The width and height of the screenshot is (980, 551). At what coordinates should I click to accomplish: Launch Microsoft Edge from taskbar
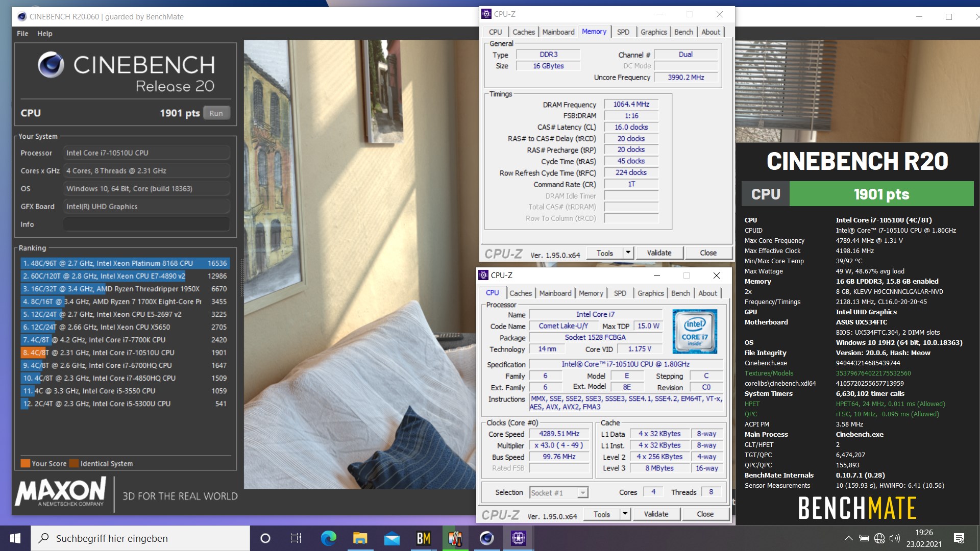pos(328,538)
